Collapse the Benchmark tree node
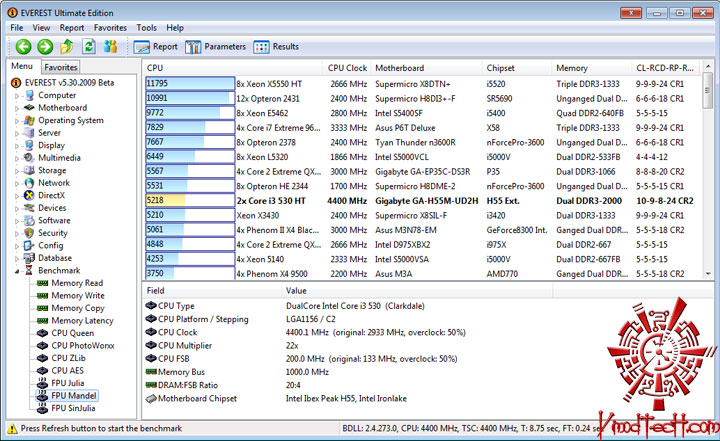 click(17, 271)
